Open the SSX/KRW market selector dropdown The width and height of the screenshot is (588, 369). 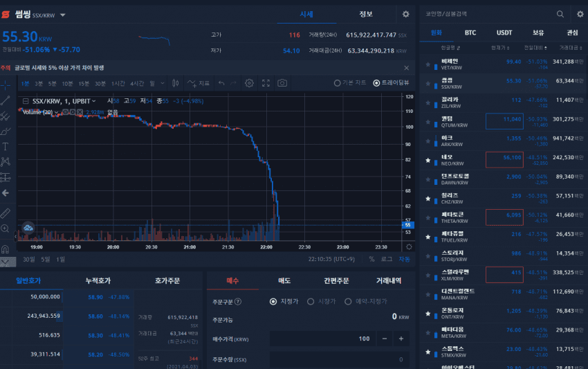[63, 15]
